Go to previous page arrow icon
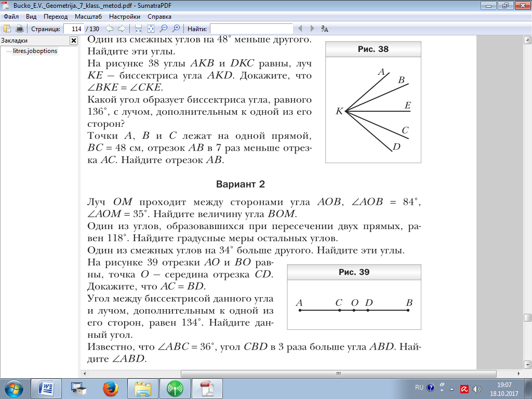This screenshot has width=532, height=399. (109, 29)
